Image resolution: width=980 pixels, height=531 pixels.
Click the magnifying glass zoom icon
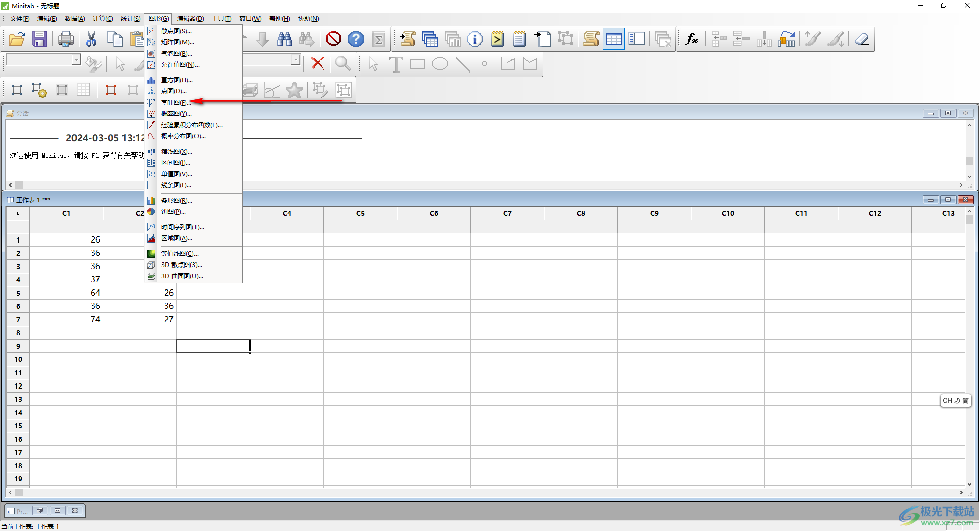click(343, 64)
